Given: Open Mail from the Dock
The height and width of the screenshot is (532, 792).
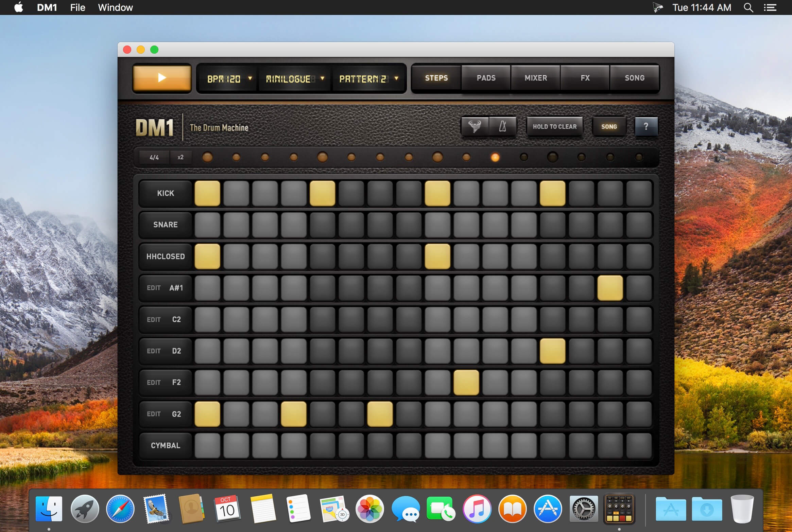Looking at the screenshot, I should [156, 508].
